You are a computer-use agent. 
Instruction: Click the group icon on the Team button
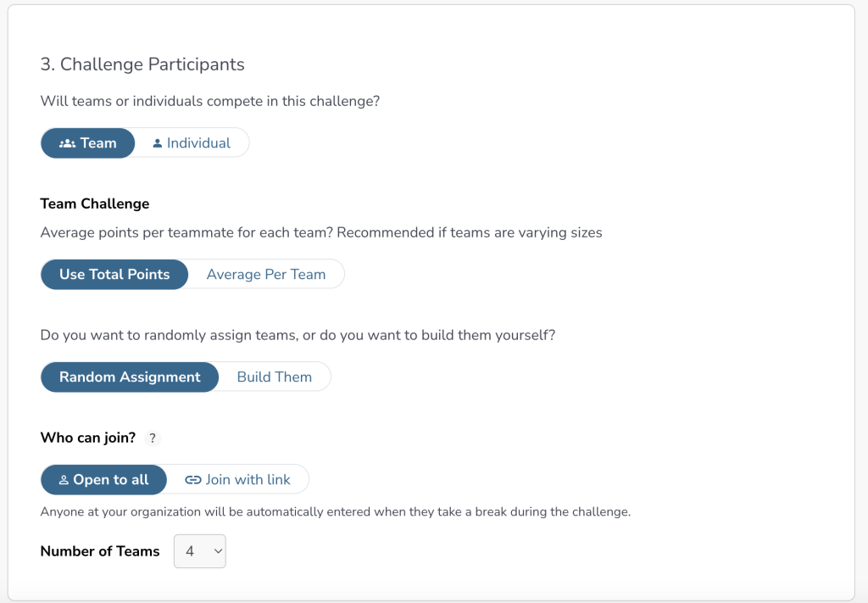pos(67,143)
